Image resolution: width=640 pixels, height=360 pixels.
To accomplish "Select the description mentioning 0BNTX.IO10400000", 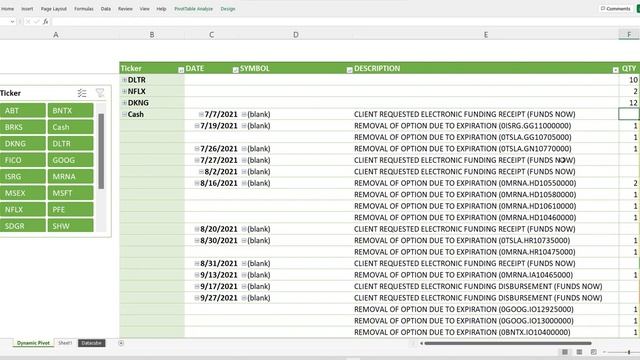I will (462, 332).
